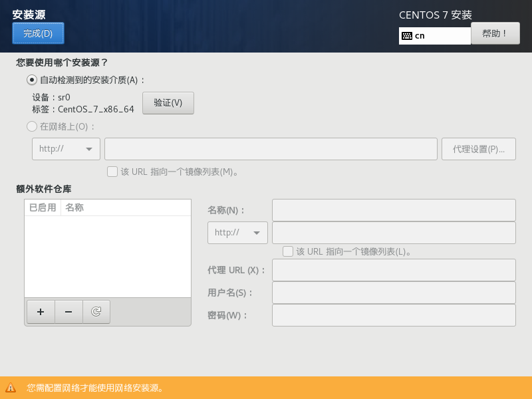Click the 验证(V) verify button
532x399 pixels.
(168, 103)
